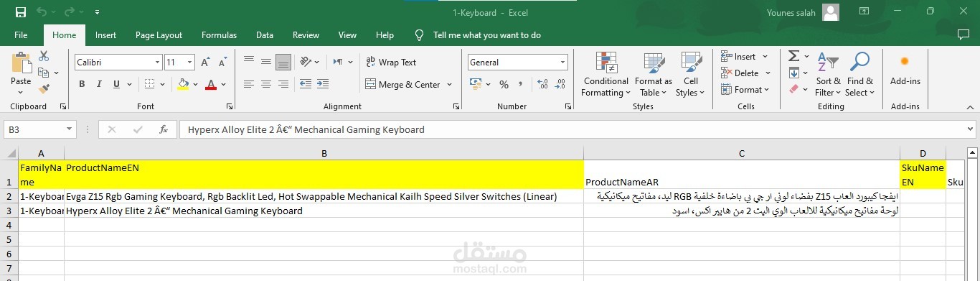Toggle Italic formatting

pos(99,84)
